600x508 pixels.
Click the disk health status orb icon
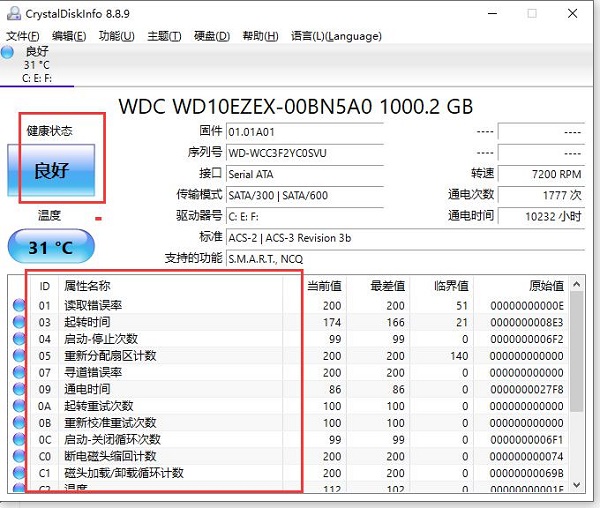tap(9, 52)
